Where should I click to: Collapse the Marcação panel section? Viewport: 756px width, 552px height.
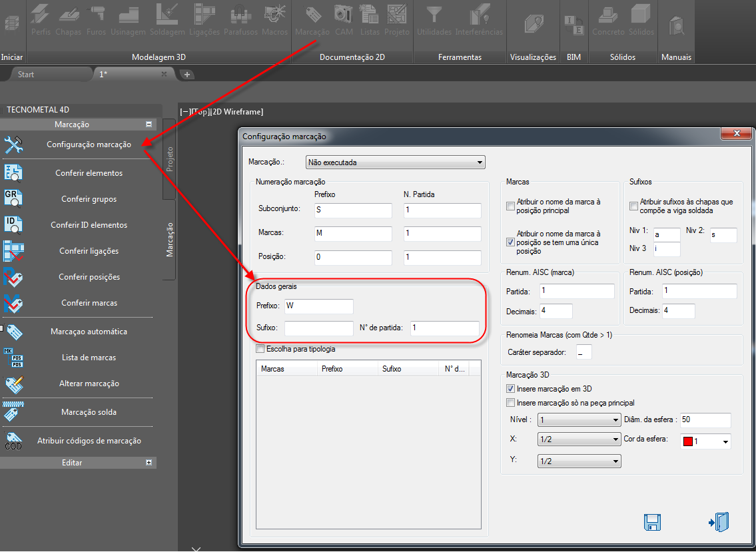point(149,125)
